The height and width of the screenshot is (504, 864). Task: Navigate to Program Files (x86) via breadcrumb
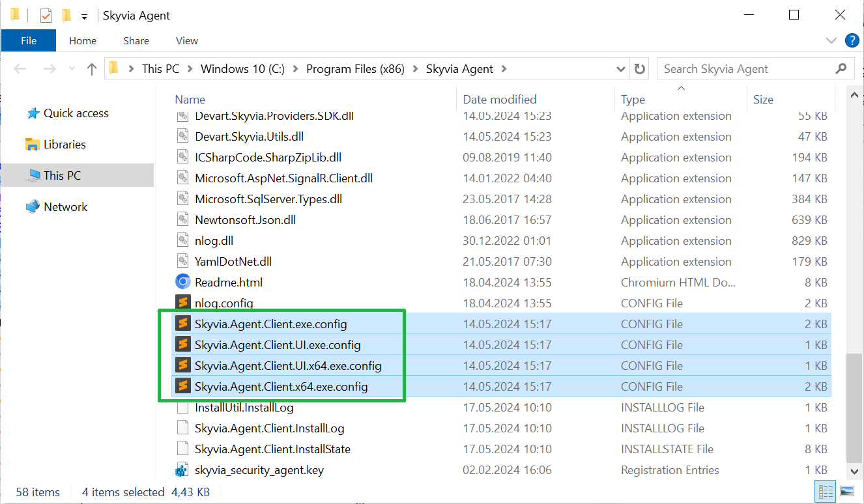[355, 68]
